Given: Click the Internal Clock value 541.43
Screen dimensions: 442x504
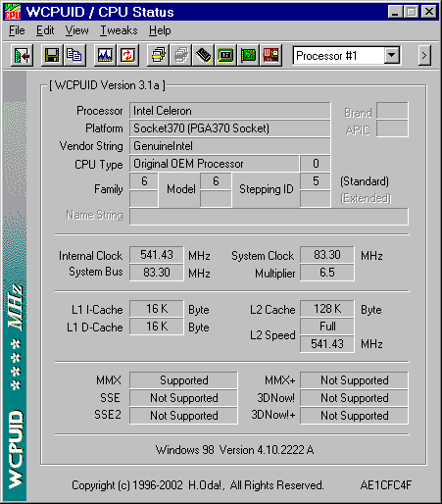Looking at the screenshot, I should click(157, 255).
